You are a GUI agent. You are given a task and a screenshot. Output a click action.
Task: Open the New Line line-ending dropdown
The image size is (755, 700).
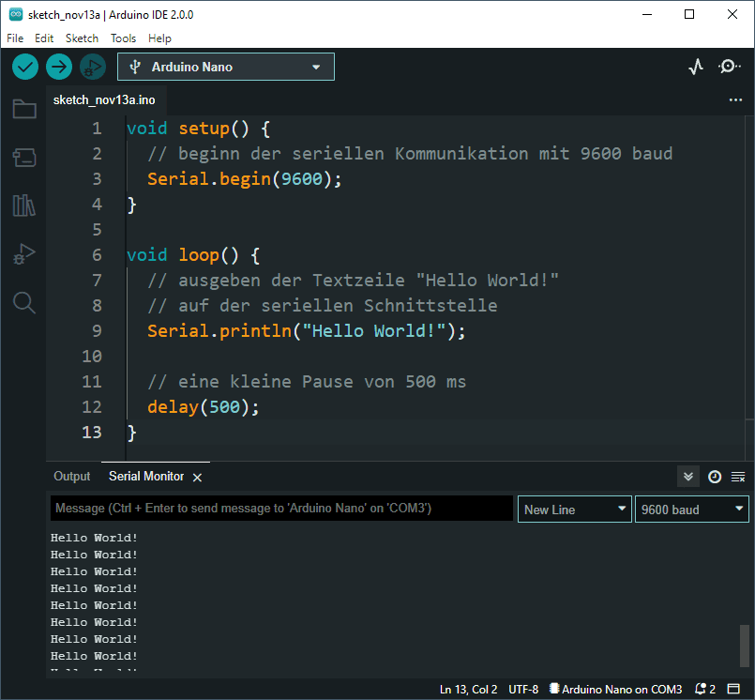click(575, 510)
